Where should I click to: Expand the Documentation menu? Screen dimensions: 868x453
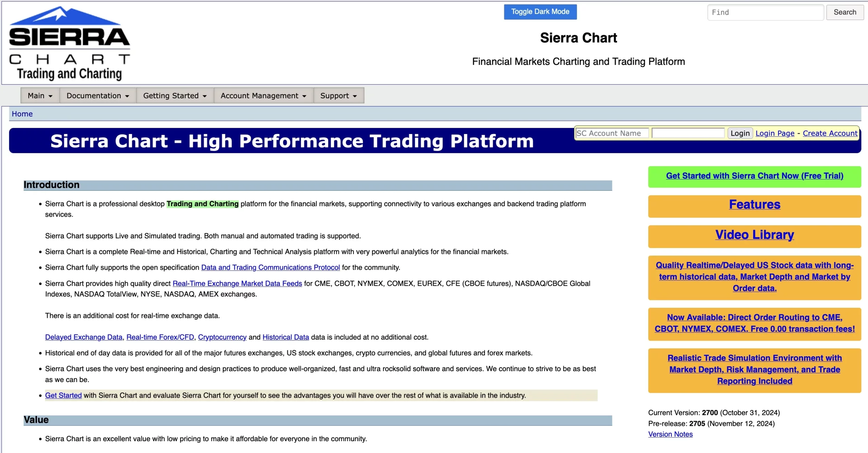point(98,96)
